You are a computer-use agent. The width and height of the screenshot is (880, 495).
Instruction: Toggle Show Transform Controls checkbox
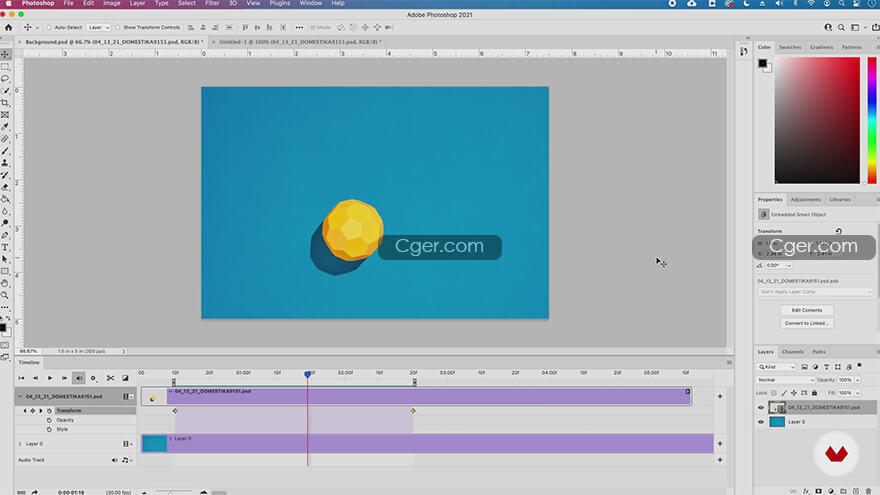[x=118, y=27]
